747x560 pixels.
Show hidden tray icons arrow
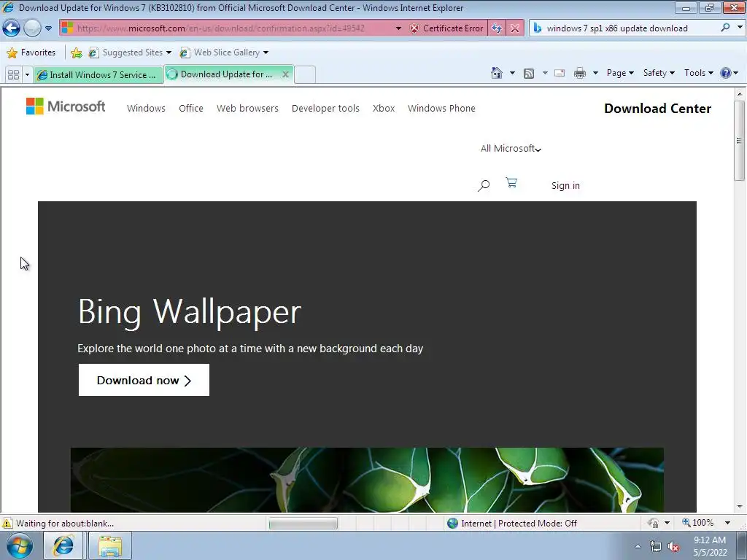(638, 546)
